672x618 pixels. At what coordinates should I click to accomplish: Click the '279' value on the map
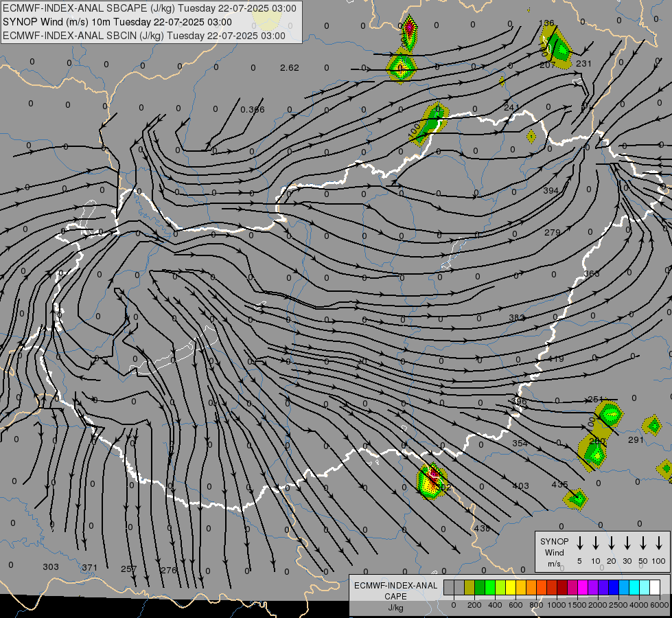point(553,233)
